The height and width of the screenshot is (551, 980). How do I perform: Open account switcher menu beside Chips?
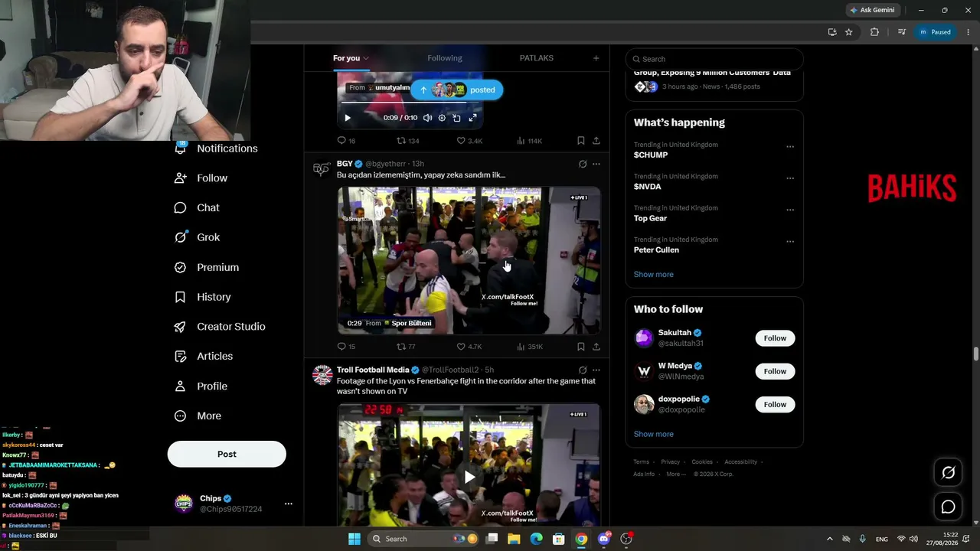pos(289,504)
